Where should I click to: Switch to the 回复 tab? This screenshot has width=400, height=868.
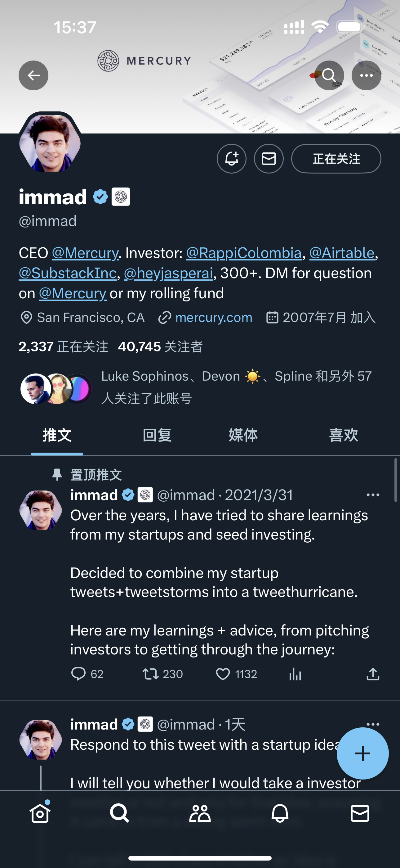[157, 435]
